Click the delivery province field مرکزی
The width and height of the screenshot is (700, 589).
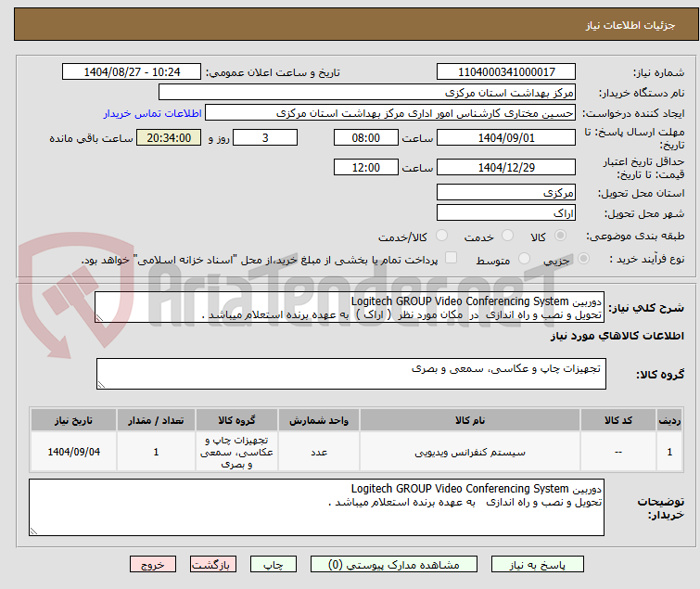click(506, 192)
